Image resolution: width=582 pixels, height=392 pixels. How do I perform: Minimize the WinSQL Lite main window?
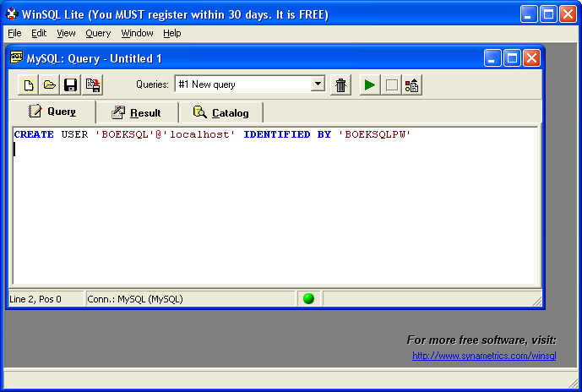(529, 14)
